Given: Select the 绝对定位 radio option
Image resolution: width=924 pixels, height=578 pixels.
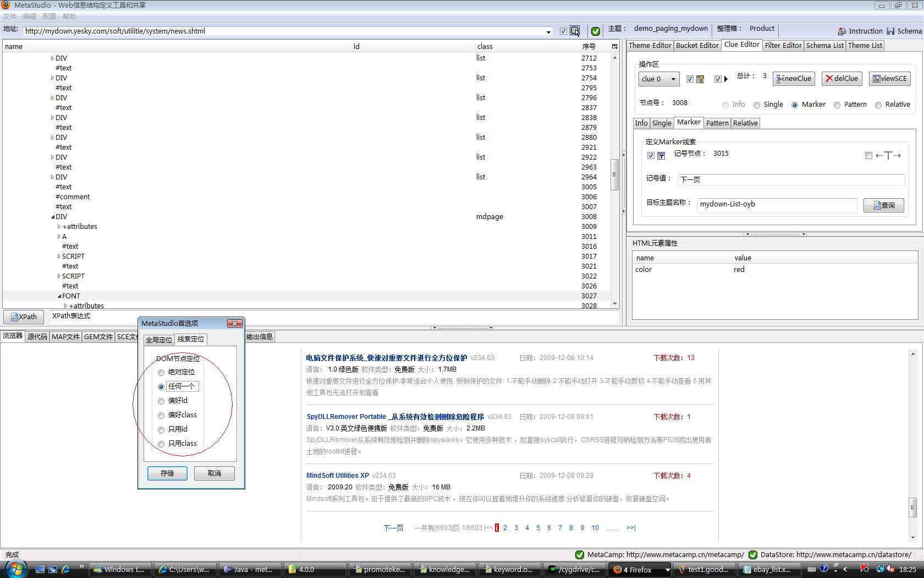Looking at the screenshot, I should [161, 373].
